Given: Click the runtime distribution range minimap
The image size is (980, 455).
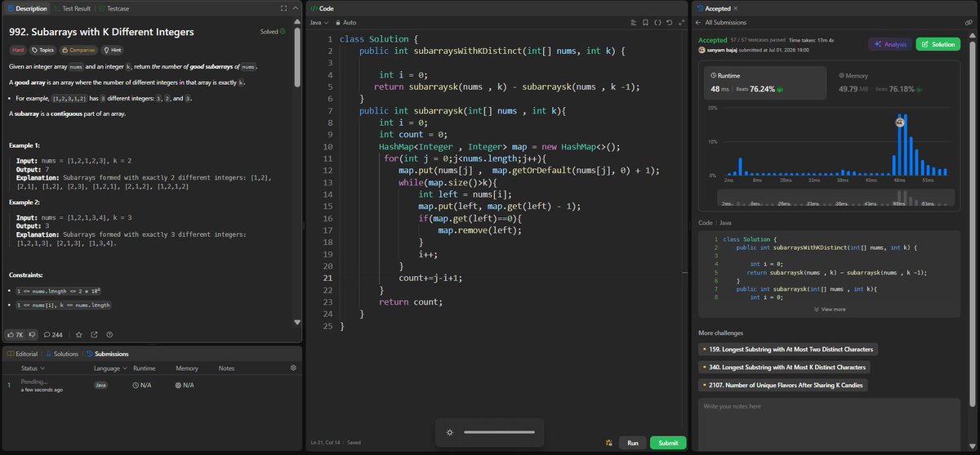Looking at the screenshot, I should [x=835, y=199].
